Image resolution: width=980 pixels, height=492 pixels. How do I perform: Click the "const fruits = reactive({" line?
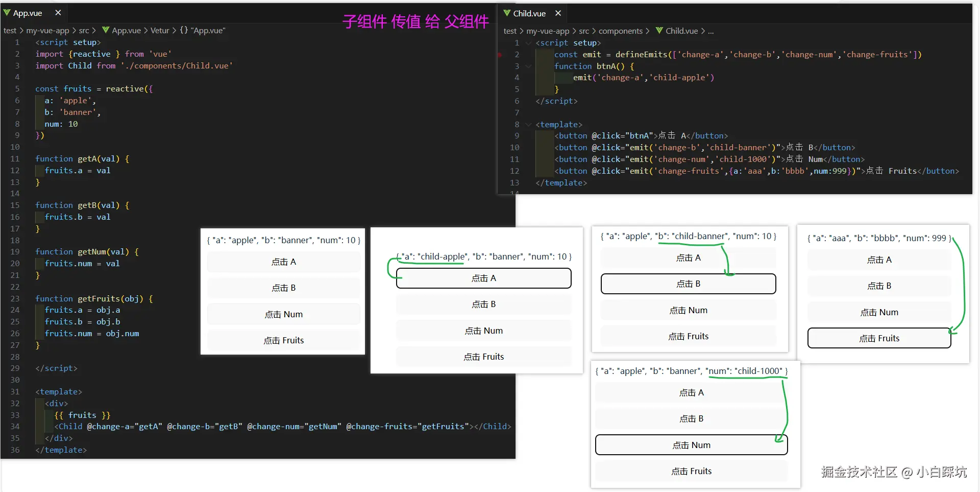pos(94,89)
